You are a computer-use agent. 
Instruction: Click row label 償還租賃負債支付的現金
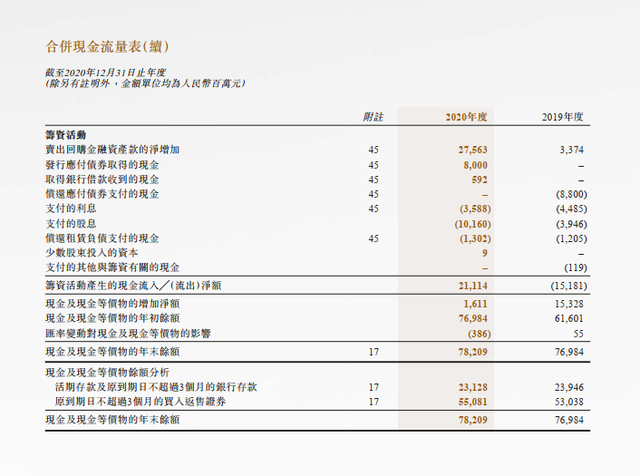tap(102, 238)
